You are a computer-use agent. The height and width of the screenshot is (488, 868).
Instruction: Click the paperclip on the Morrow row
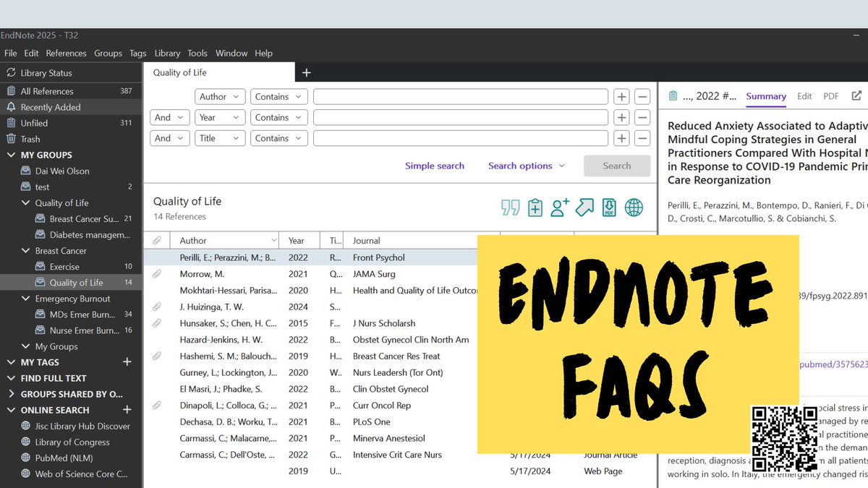pos(156,274)
